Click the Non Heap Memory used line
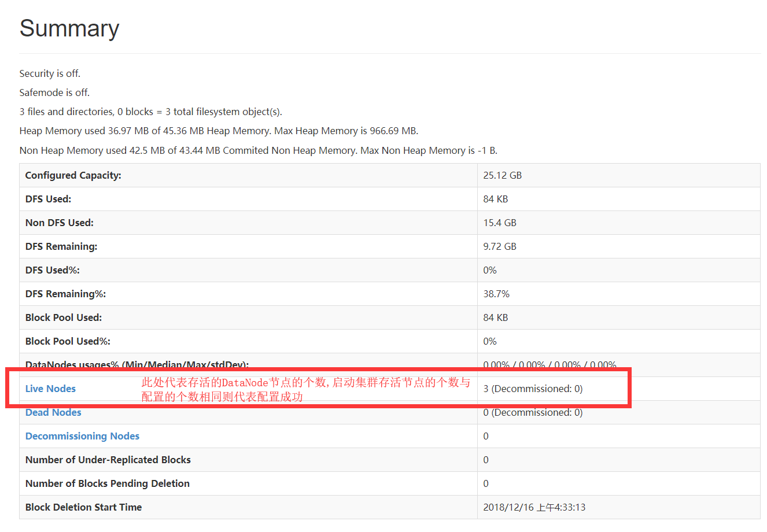The height and width of the screenshot is (532, 767). pos(259,150)
